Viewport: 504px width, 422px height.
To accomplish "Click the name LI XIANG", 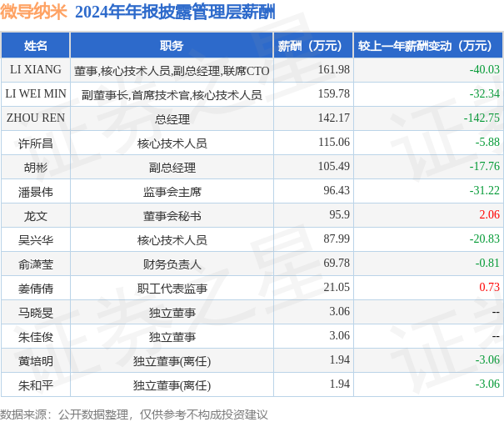I will tap(36, 69).
